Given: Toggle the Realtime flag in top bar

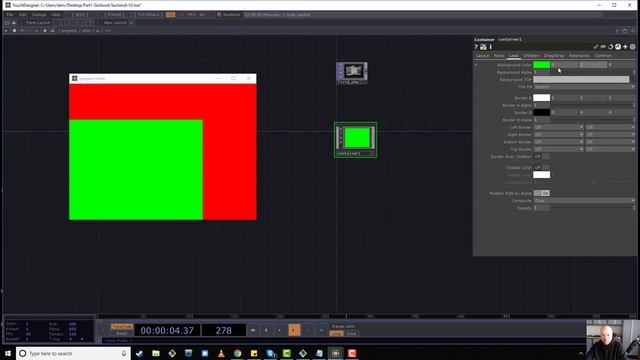Looking at the screenshot, I should pos(228,15).
